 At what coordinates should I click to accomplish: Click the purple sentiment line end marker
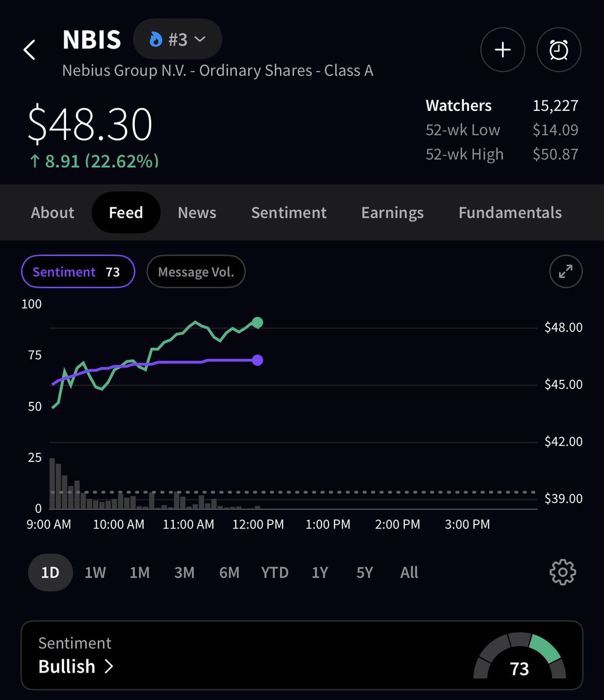[257, 360]
